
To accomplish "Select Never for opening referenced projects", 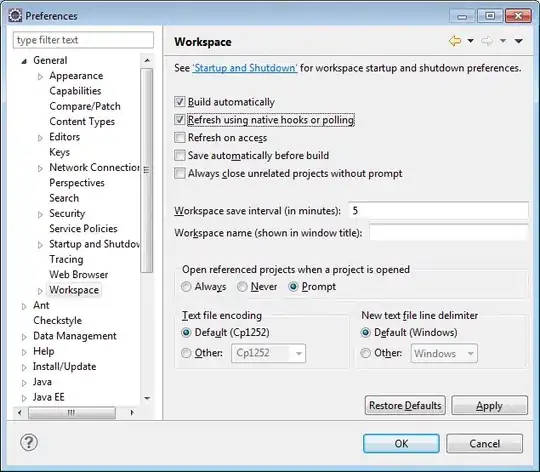I will point(242,286).
